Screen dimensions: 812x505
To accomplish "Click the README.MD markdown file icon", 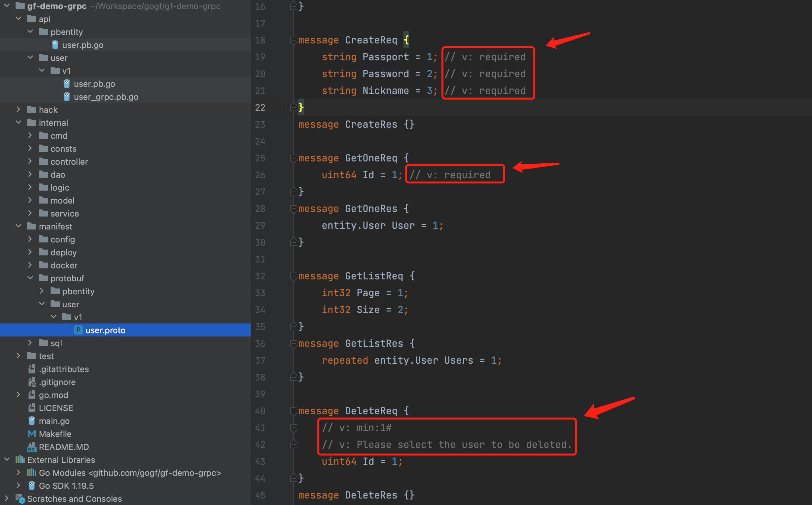I will [x=32, y=447].
